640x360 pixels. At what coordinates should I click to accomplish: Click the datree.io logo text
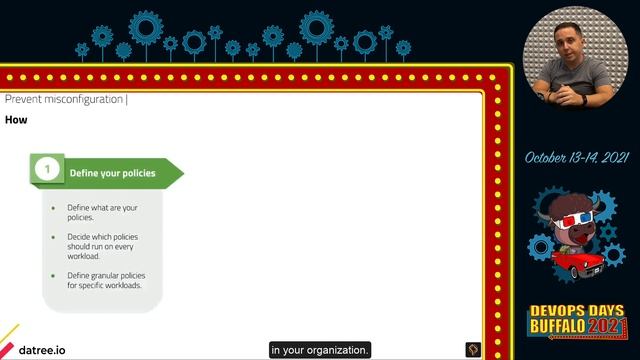pyautogui.click(x=42, y=350)
